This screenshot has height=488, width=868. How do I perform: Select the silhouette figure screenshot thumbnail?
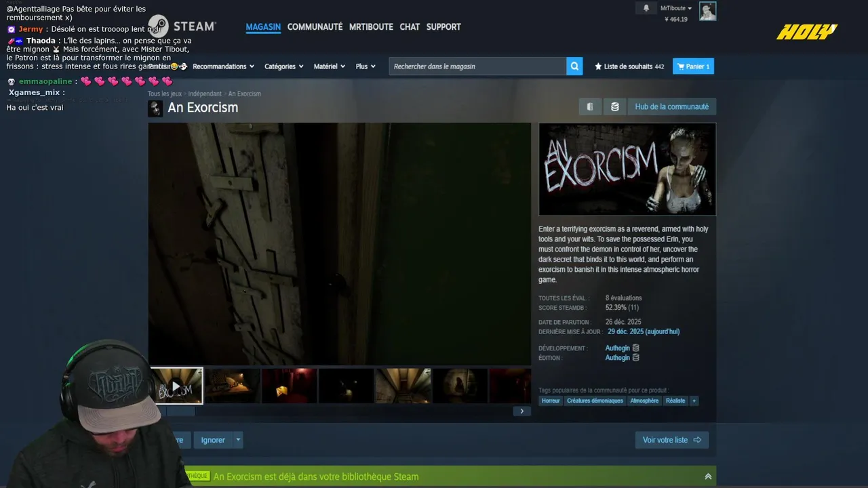click(x=460, y=386)
